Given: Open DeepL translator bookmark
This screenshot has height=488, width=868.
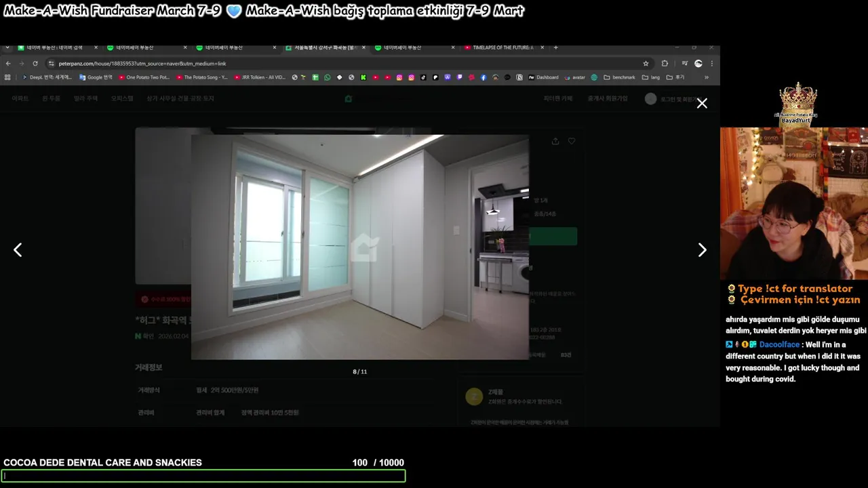Looking at the screenshot, I should (x=47, y=77).
